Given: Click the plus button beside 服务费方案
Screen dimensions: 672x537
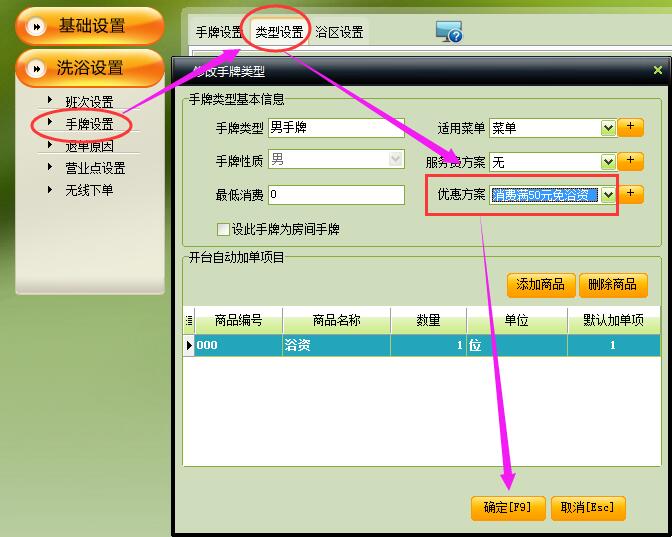Looking at the screenshot, I should coord(631,161).
